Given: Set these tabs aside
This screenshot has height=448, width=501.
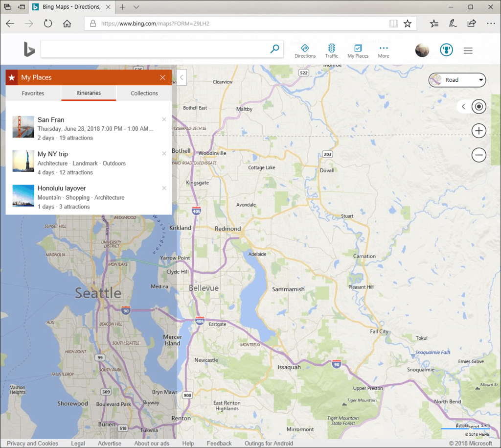Looking at the screenshot, I should [22, 7].
